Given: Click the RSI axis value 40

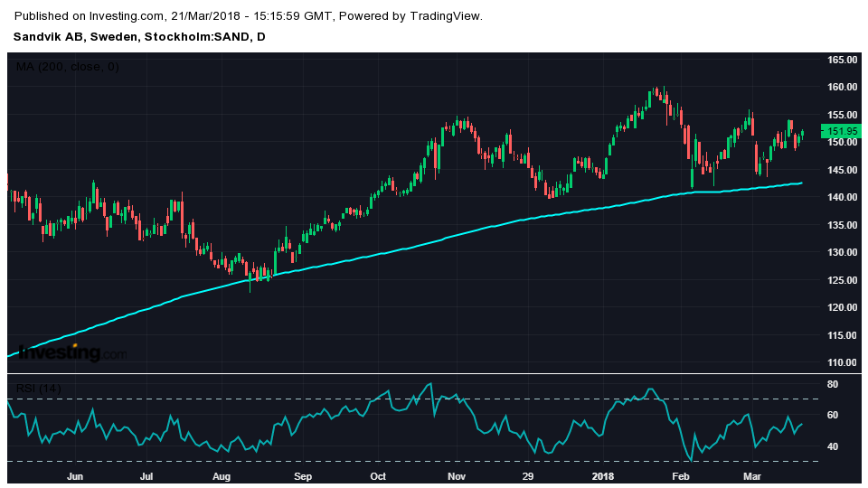Looking at the screenshot, I should coord(833,446).
